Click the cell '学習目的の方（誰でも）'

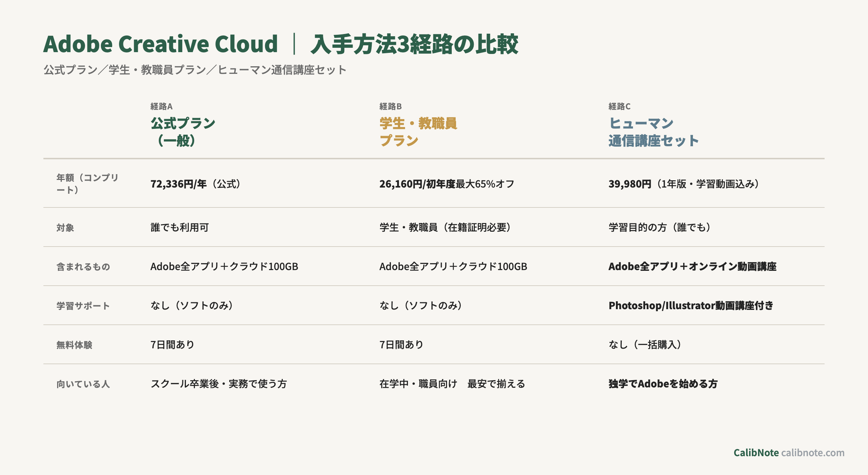(660, 227)
